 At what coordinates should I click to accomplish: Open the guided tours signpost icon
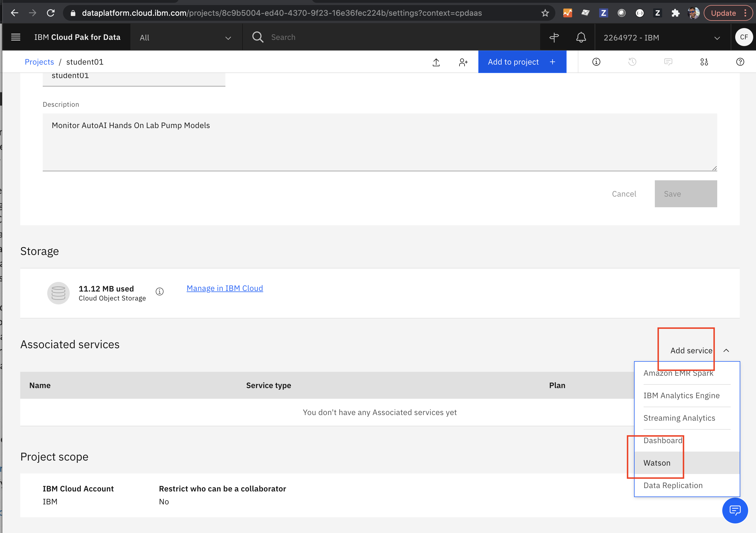(554, 37)
